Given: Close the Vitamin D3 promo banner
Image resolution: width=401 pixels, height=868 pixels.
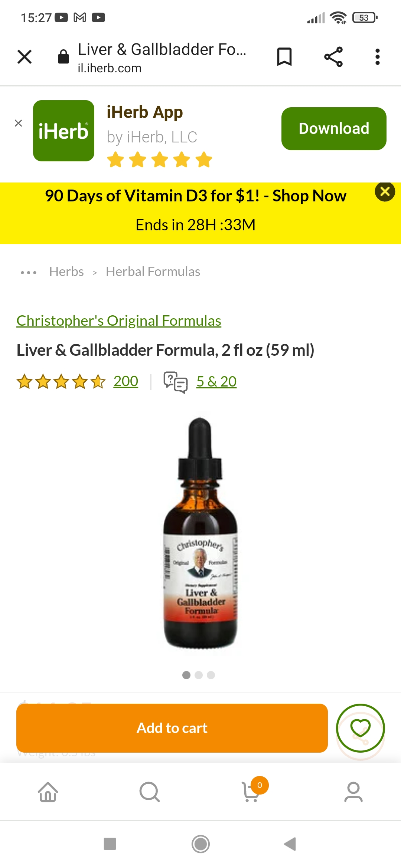Looking at the screenshot, I should coord(385,192).
